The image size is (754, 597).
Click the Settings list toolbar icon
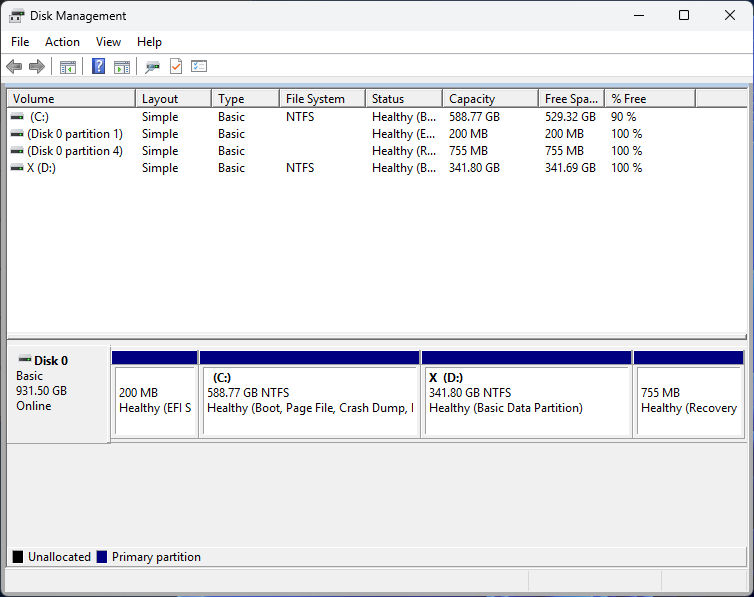coord(199,66)
